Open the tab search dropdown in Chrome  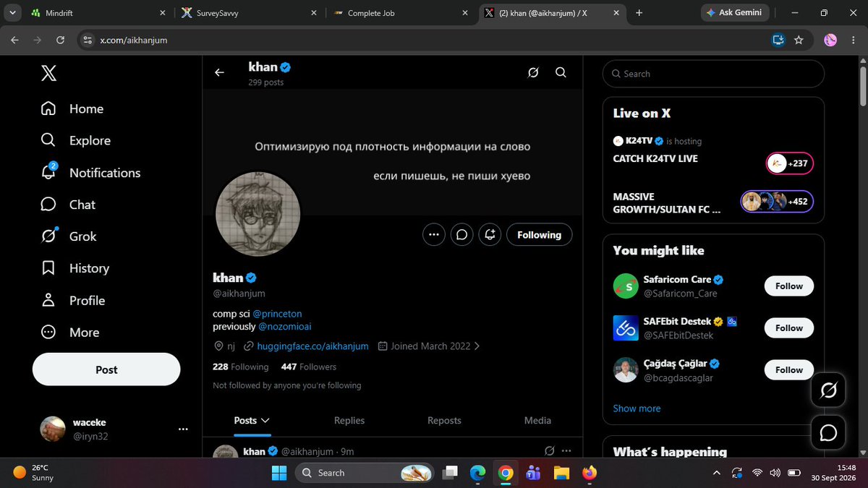(13, 13)
